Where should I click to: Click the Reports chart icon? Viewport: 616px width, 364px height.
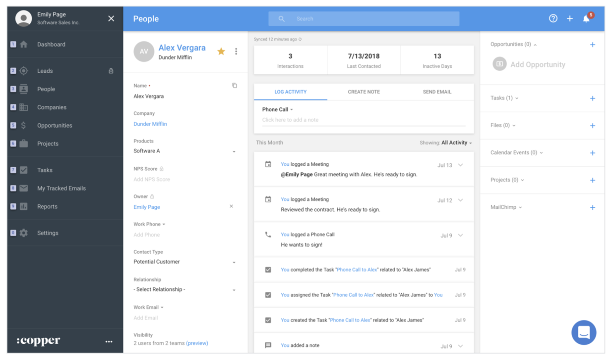click(24, 206)
